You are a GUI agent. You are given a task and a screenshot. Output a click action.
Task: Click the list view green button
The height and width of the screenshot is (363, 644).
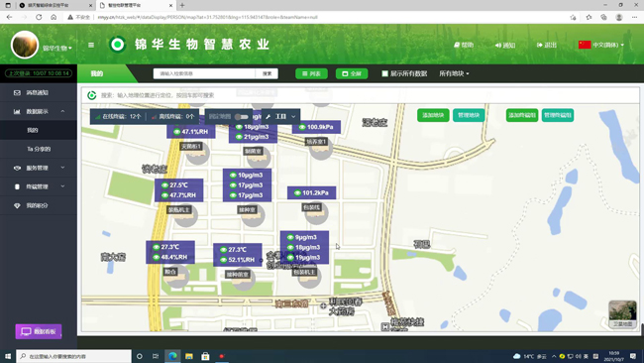(311, 73)
